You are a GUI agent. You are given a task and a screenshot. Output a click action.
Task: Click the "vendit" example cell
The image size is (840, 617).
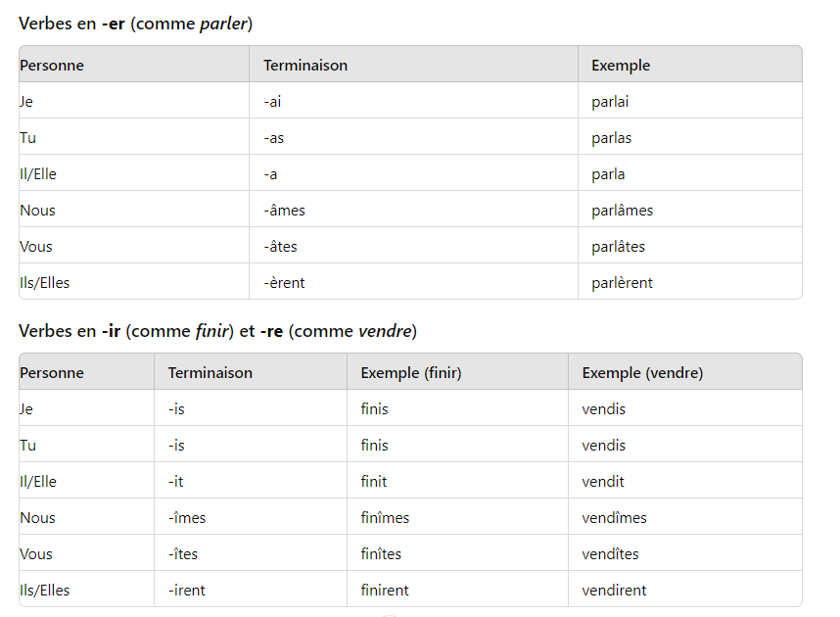[x=603, y=482]
